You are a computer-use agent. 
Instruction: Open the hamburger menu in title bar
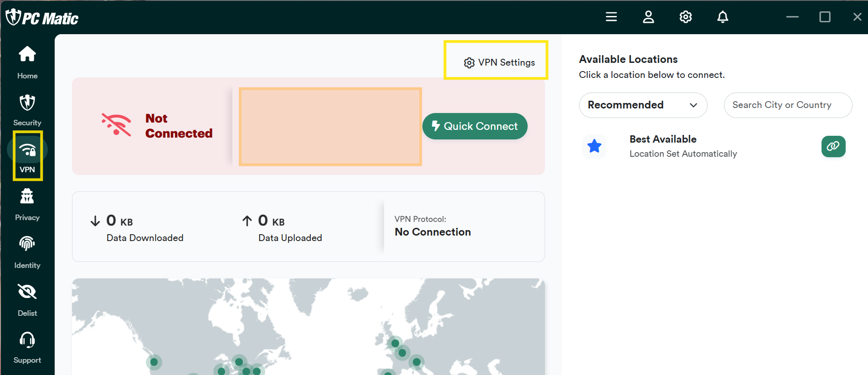coord(611,17)
